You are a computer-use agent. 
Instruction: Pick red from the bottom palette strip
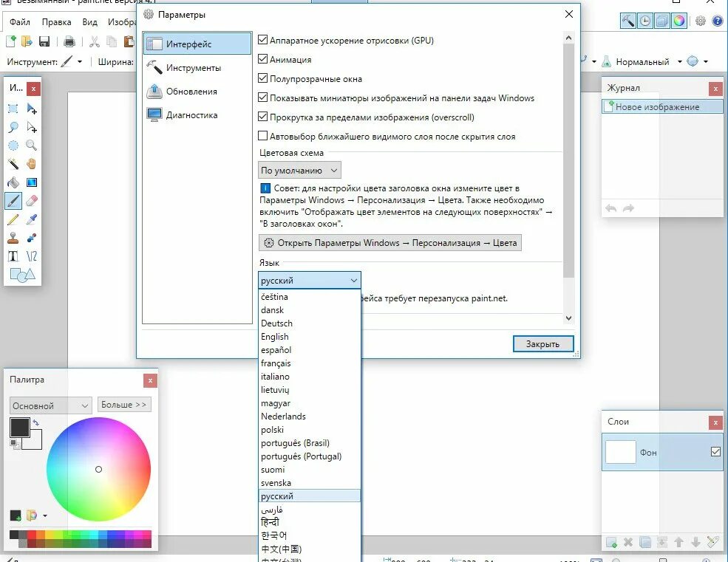point(32,535)
